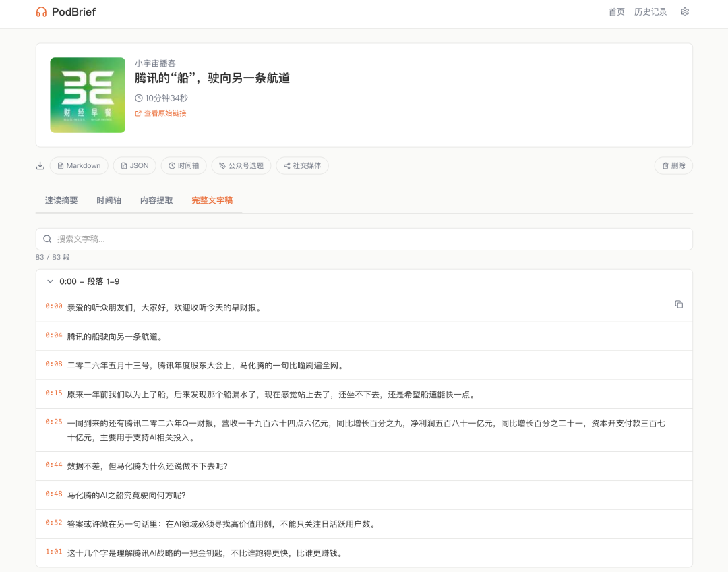Generate 公众号选题 topics
The image size is (728, 572).
(241, 165)
